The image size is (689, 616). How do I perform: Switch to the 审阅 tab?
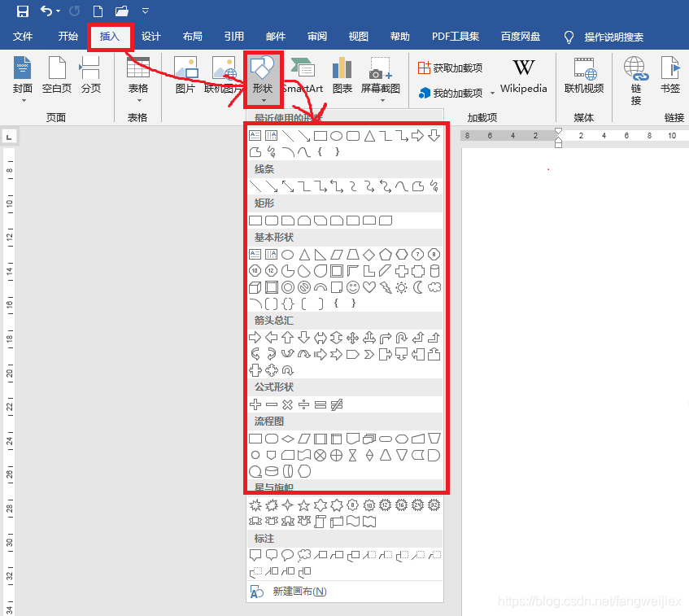317,37
